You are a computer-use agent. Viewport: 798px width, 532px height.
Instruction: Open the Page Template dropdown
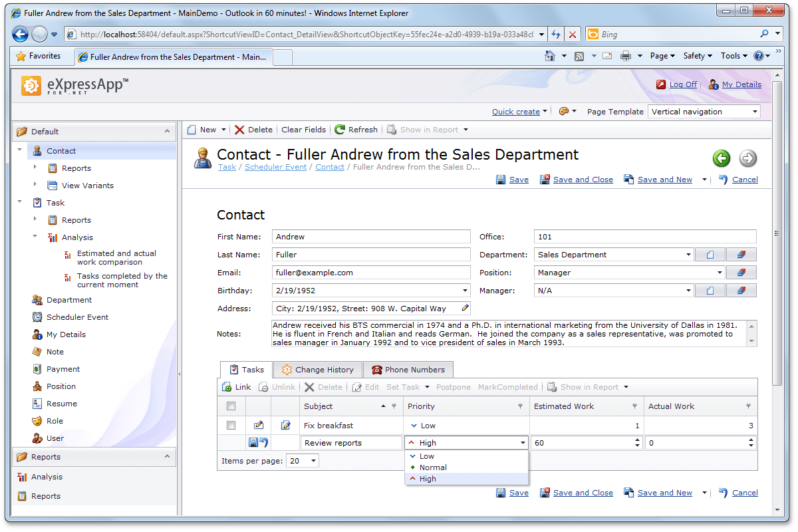(755, 112)
